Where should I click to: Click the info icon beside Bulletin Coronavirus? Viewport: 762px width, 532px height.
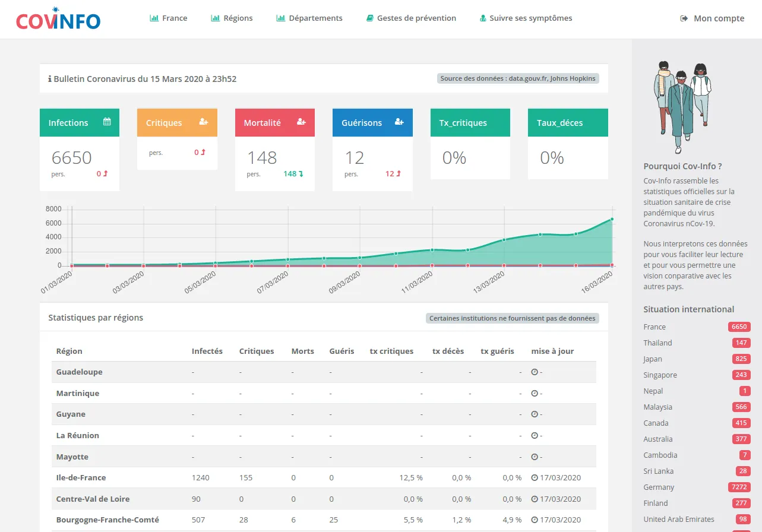[49, 78]
